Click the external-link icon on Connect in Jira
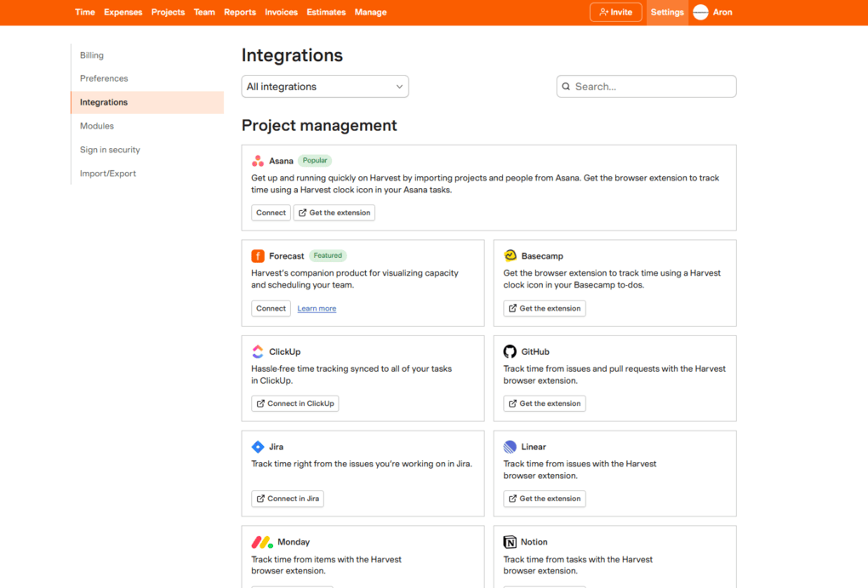The width and height of the screenshot is (868, 588). (260, 499)
